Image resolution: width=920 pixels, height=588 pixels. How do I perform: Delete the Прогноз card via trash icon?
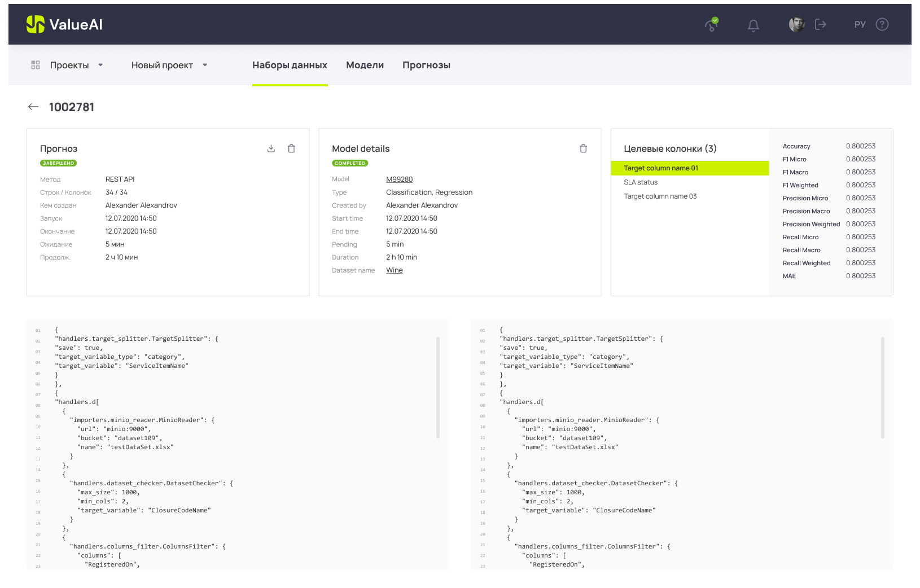(x=291, y=148)
